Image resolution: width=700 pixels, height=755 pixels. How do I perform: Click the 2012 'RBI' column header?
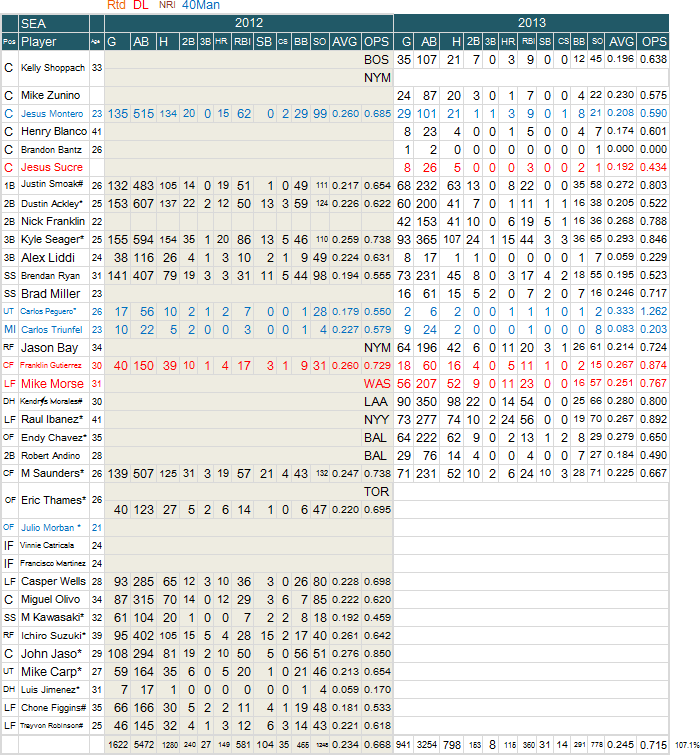coord(242,42)
